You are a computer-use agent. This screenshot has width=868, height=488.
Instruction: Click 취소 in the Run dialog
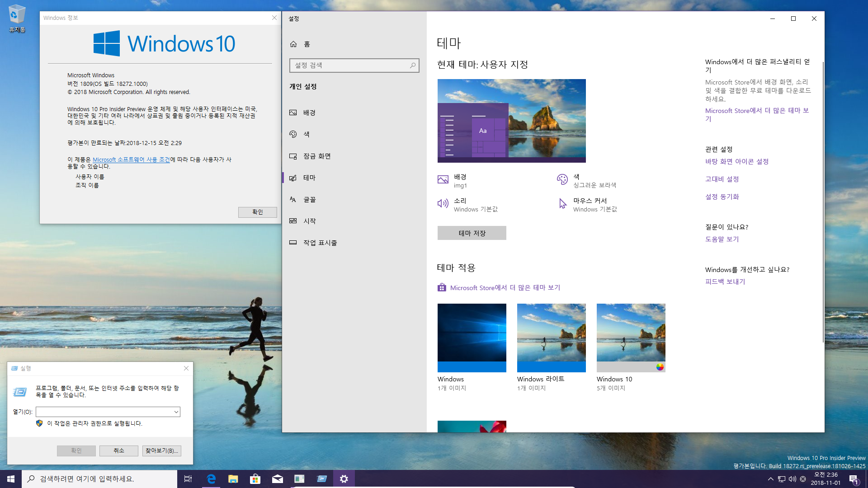click(119, 450)
